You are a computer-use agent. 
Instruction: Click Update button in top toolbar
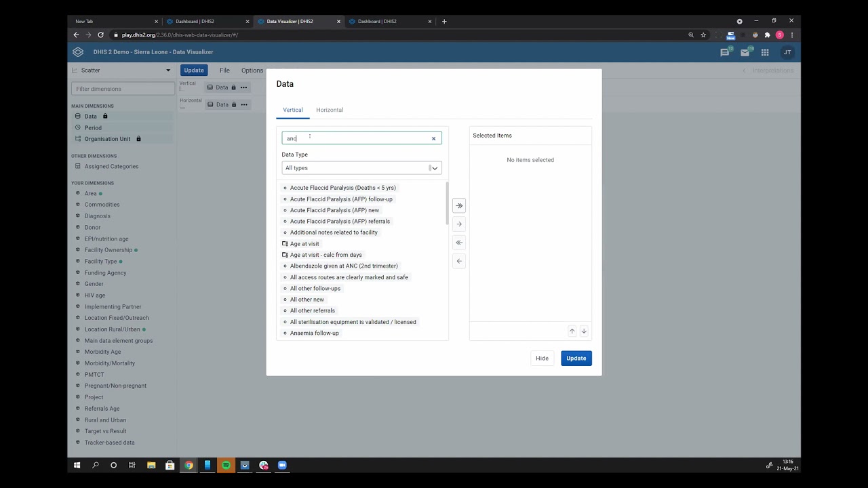(194, 70)
